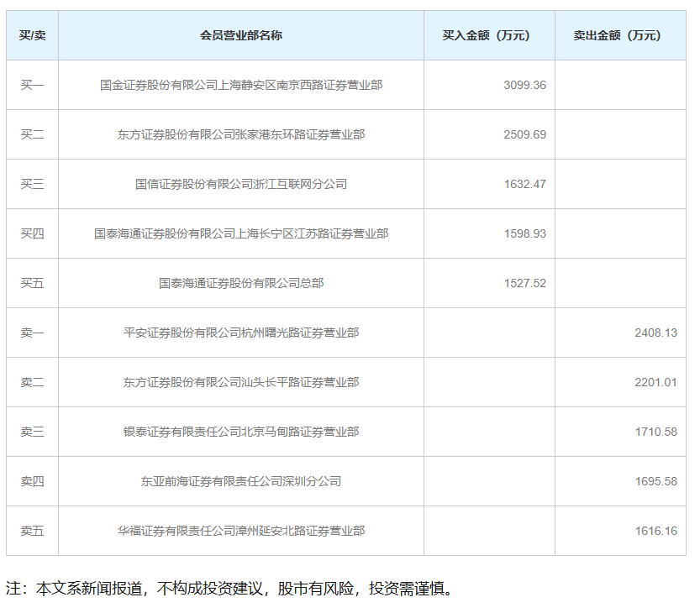Click the 买/卖 column header

32,35
